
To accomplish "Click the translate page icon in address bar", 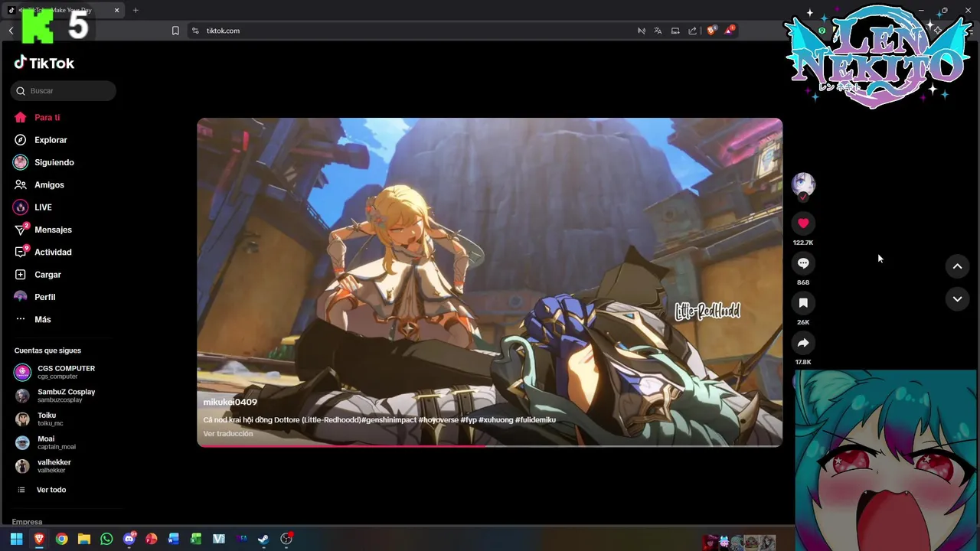I will [658, 31].
